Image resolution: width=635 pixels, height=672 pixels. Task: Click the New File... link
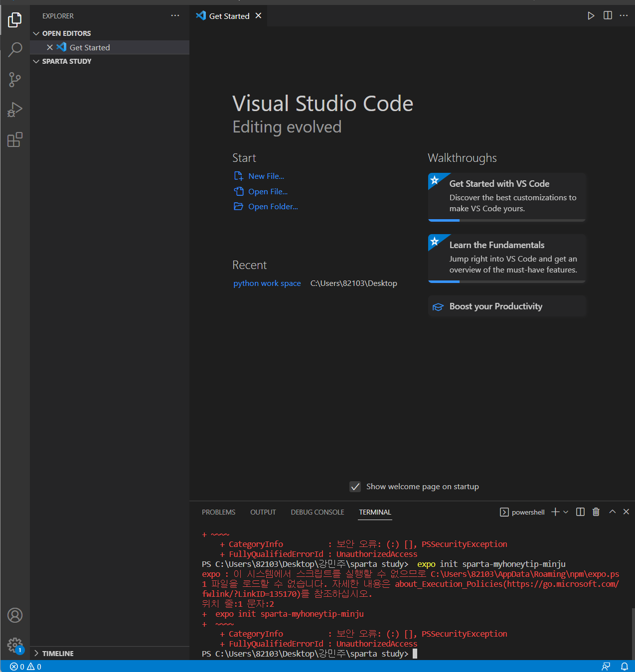pyautogui.click(x=266, y=176)
